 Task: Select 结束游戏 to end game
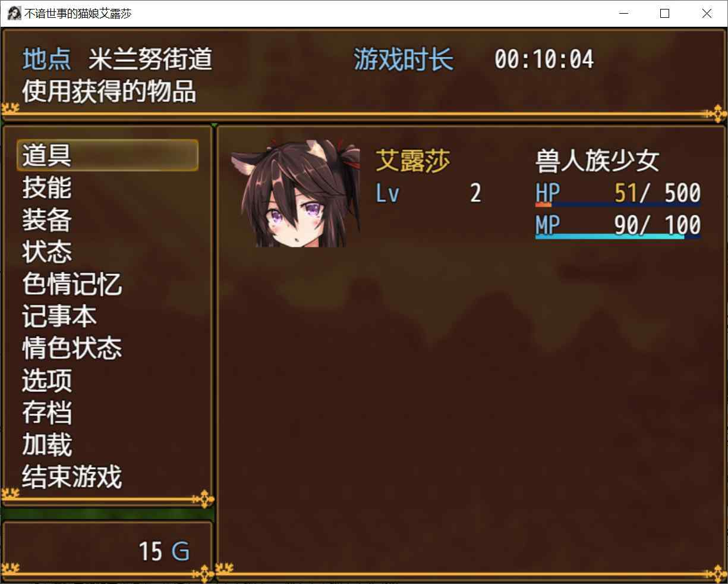pyautogui.click(x=72, y=477)
